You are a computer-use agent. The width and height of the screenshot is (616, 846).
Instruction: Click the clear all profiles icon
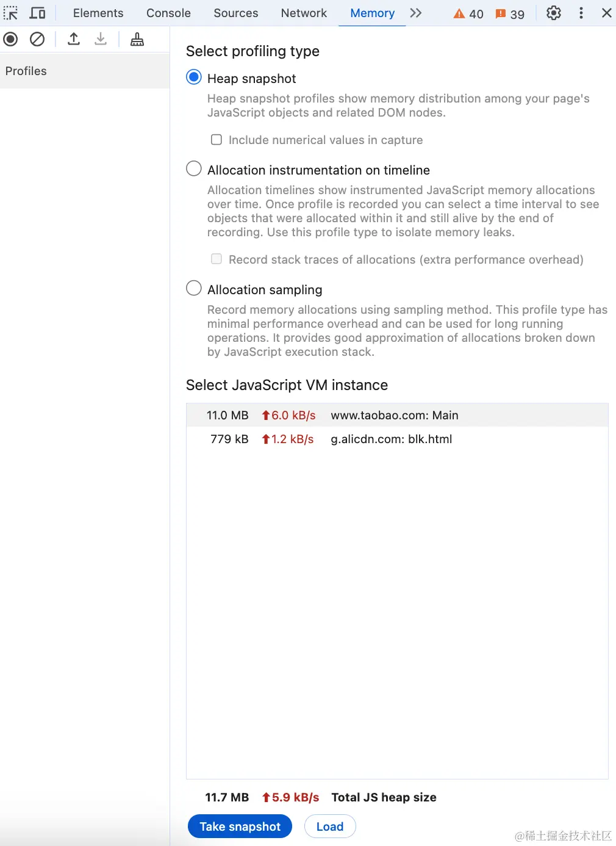tap(37, 40)
